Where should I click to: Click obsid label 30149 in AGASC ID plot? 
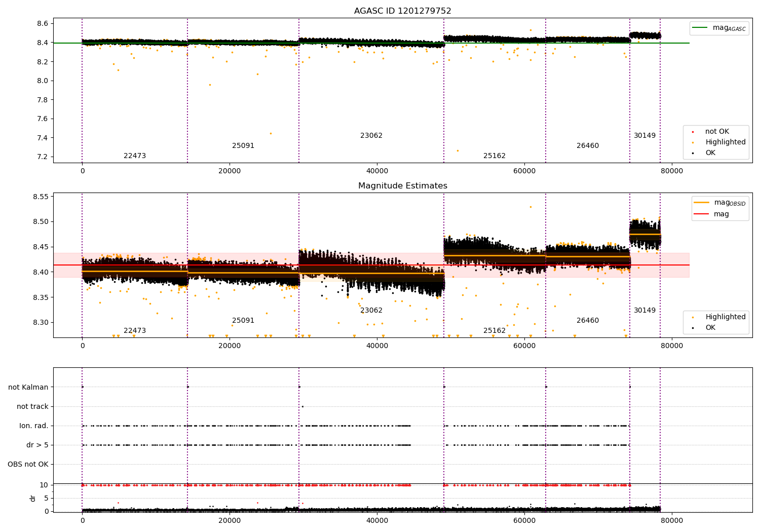[x=644, y=136]
